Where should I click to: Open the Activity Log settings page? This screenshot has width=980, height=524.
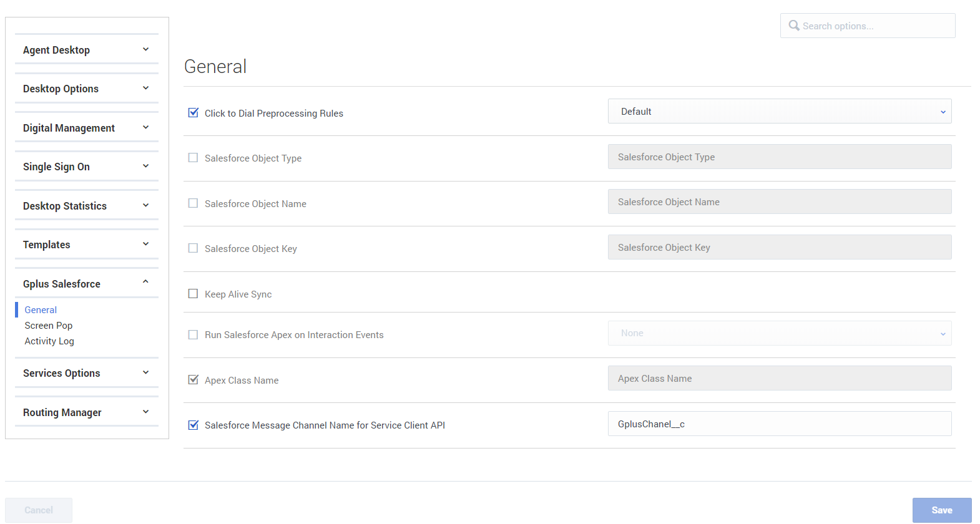pyautogui.click(x=49, y=341)
